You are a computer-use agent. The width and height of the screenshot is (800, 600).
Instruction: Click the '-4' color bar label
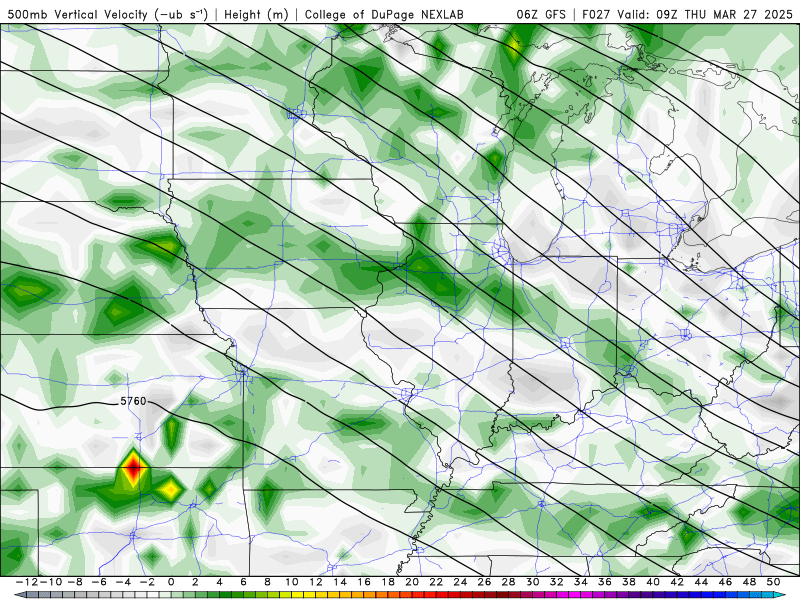[123, 582]
